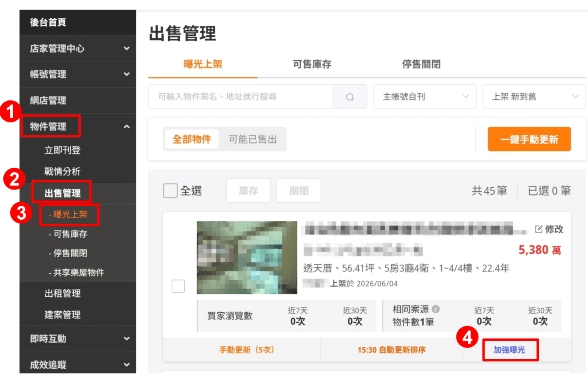This screenshot has width=588, height=379.
Task: Click the 透天厝、56.41坪 listing details line
Action: [x=406, y=268]
